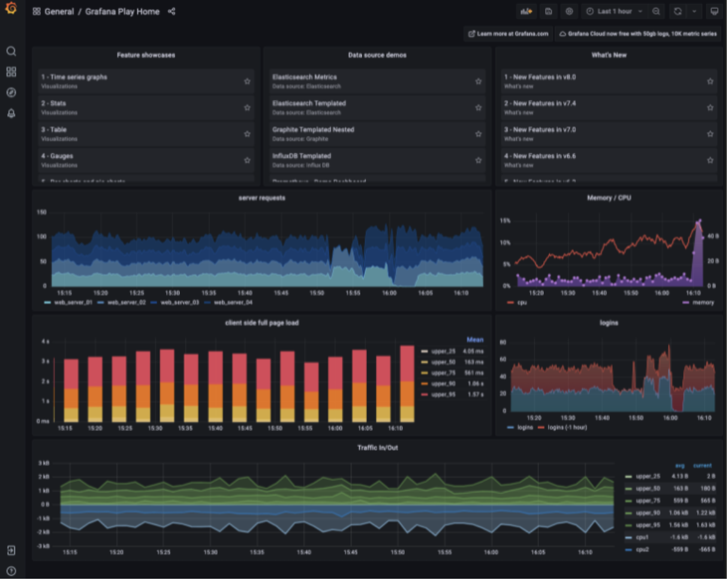Open the Dashboard settings gear icon

pos(569,11)
